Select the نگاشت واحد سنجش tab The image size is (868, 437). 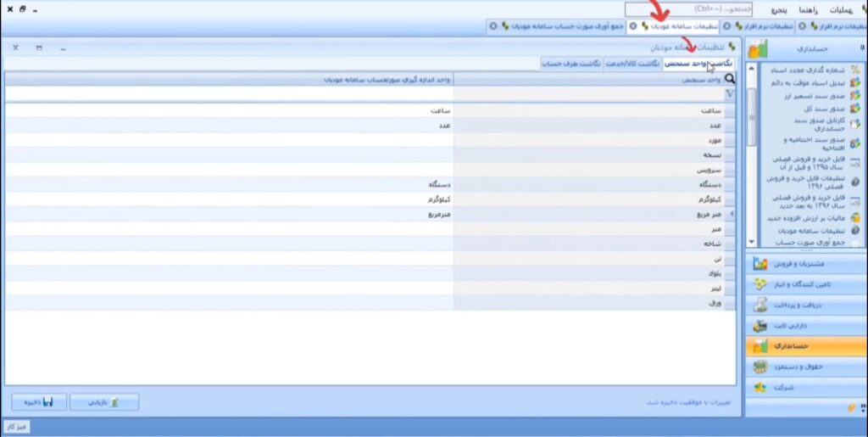699,64
